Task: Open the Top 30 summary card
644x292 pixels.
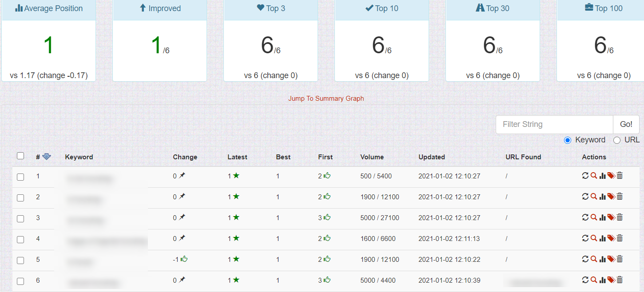Action: pyautogui.click(x=493, y=41)
